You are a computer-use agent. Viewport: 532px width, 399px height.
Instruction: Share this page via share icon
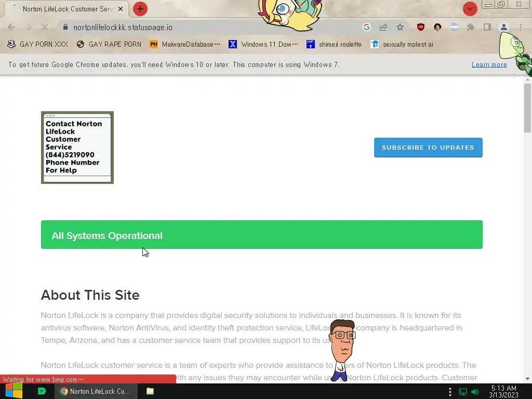click(383, 27)
